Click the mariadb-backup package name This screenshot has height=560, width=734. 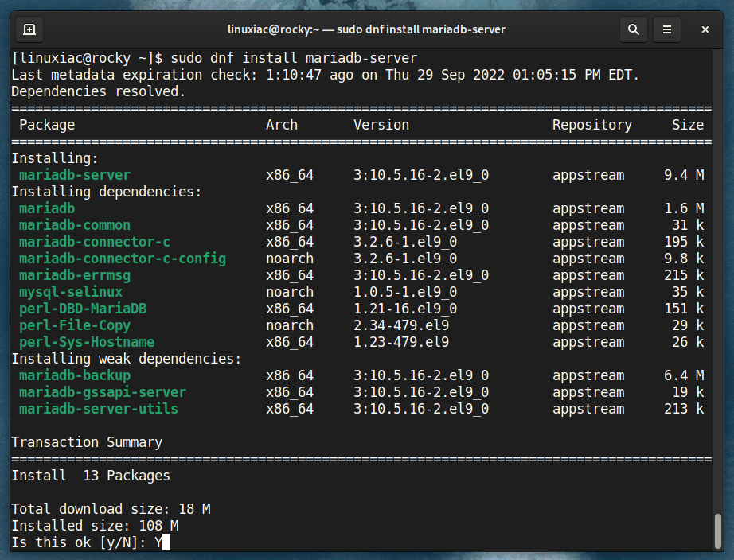pyautogui.click(x=75, y=375)
